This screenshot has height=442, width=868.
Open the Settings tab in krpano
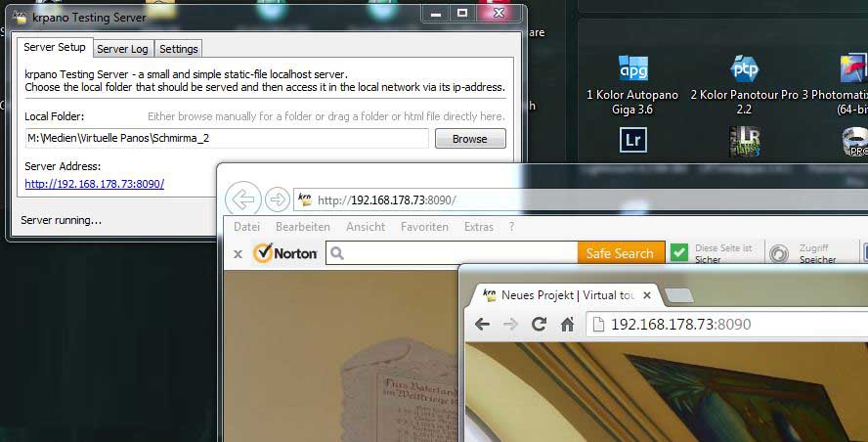point(178,49)
